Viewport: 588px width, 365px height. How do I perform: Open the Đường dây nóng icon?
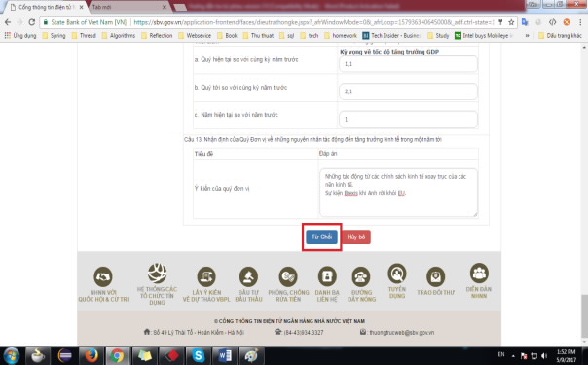coord(361,276)
